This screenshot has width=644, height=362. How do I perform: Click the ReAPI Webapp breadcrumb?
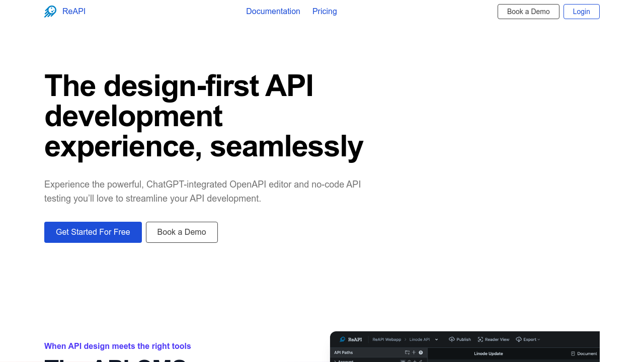pyautogui.click(x=386, y=339)
